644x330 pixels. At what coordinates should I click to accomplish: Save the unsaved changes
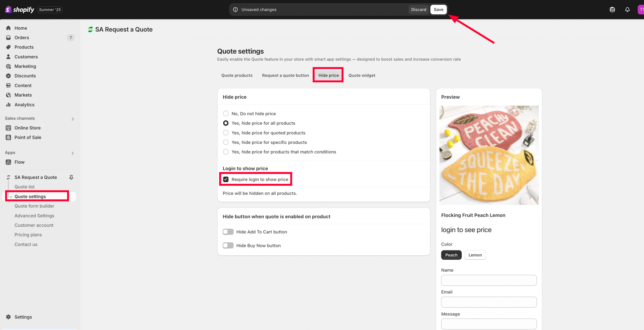point(438,10)
